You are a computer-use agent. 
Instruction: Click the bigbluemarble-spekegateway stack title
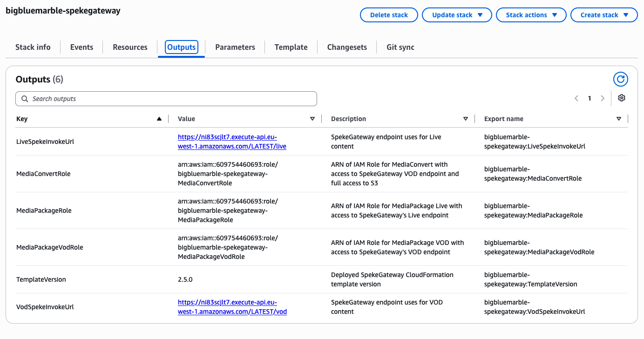pos(63,11)
